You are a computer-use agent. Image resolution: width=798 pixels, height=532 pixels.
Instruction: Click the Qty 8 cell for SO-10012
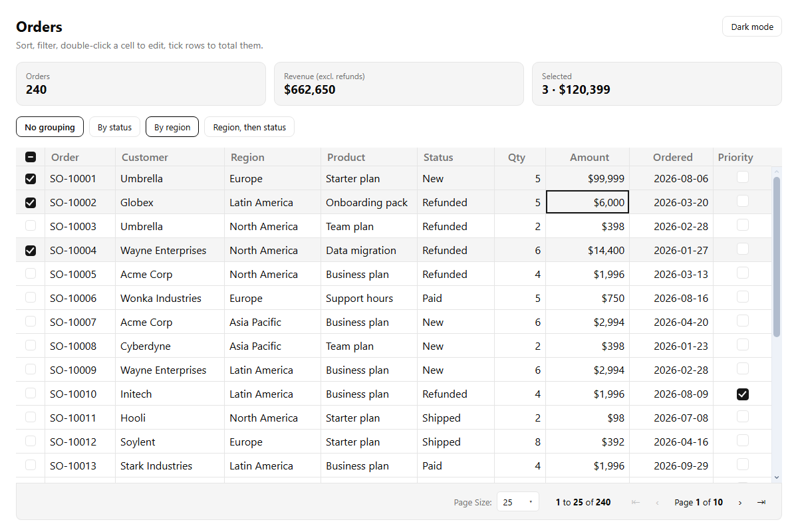click(520, 442)
